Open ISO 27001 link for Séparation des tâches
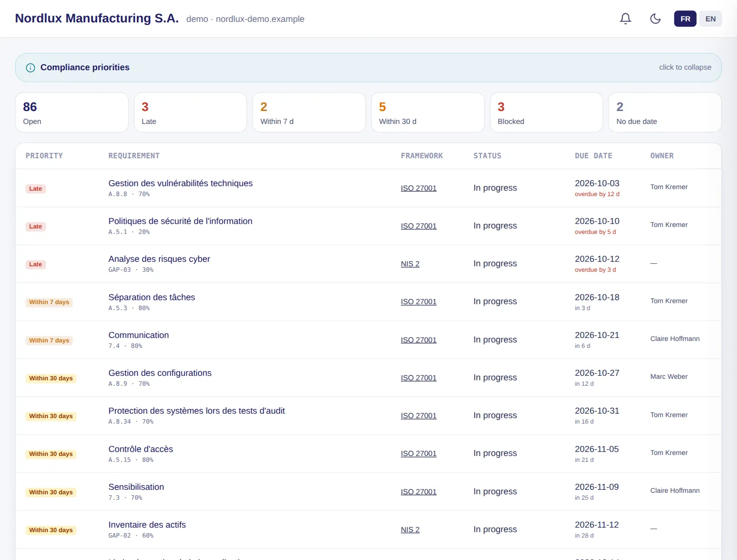Image resolution: width=737 pixels, height=560 pixels. pos(418,302)
